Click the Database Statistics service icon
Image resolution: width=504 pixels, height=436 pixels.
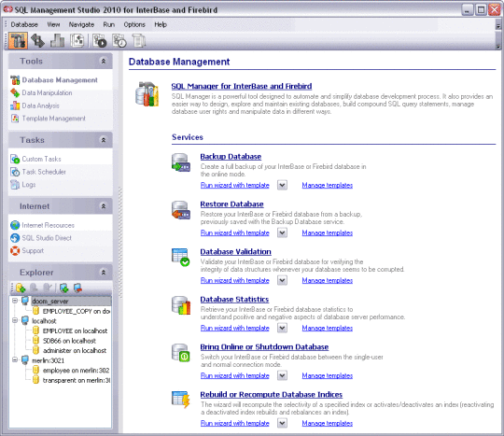pyautogui.click(x=181, y=305)
